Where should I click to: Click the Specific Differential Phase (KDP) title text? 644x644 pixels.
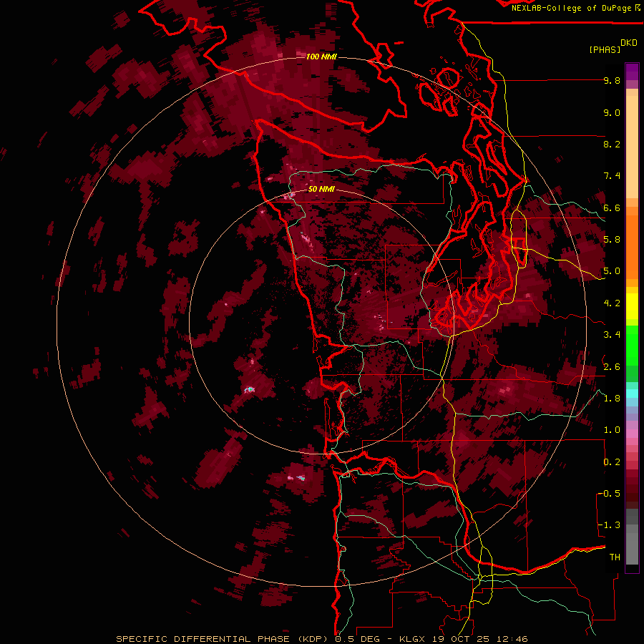coord(223,639)
